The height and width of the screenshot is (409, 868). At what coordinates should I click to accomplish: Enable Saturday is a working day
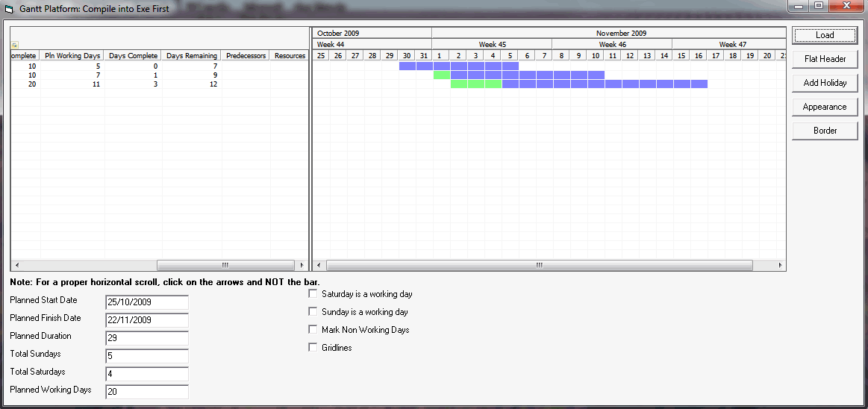313,294
